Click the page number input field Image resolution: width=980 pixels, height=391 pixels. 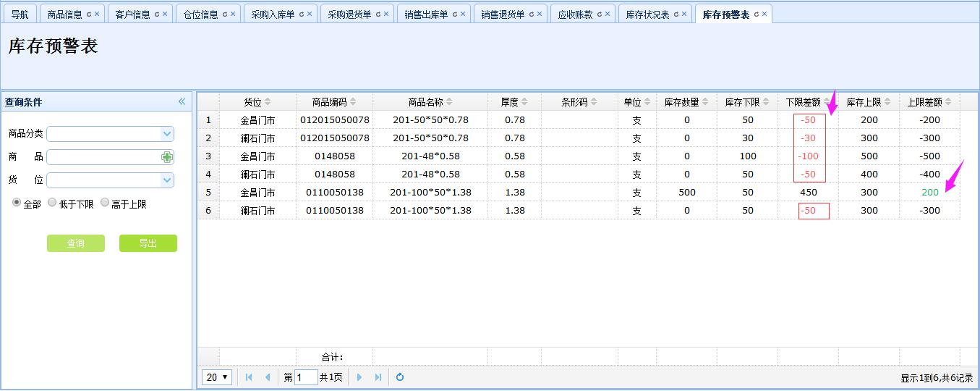point(306,377)
